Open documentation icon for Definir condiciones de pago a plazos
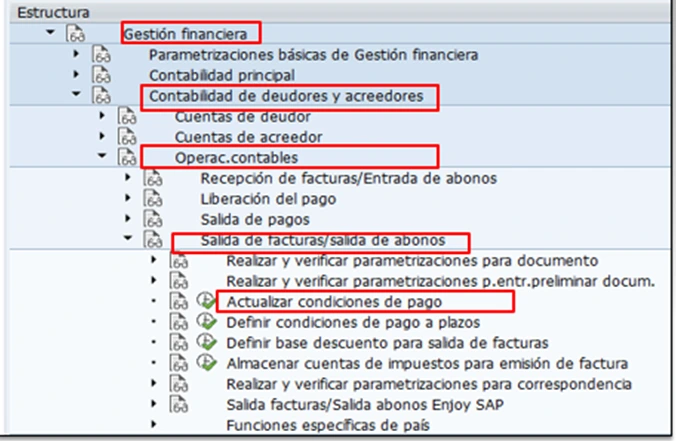Viewport: 676px width, 441px height. coord(178,322)
